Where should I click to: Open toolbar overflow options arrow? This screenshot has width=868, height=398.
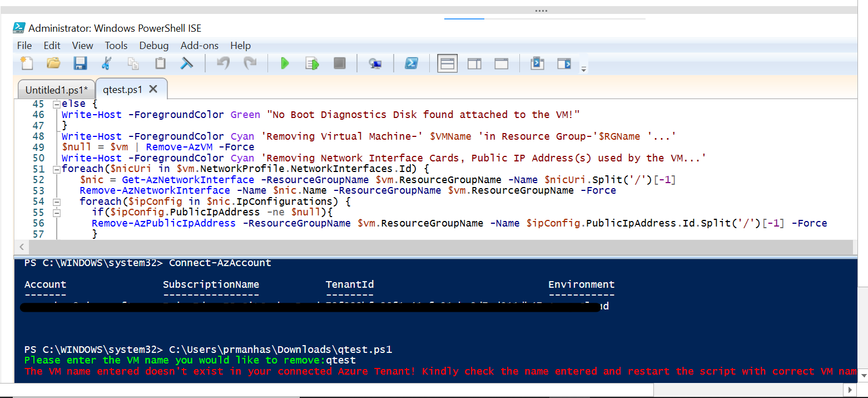[583, 70]
